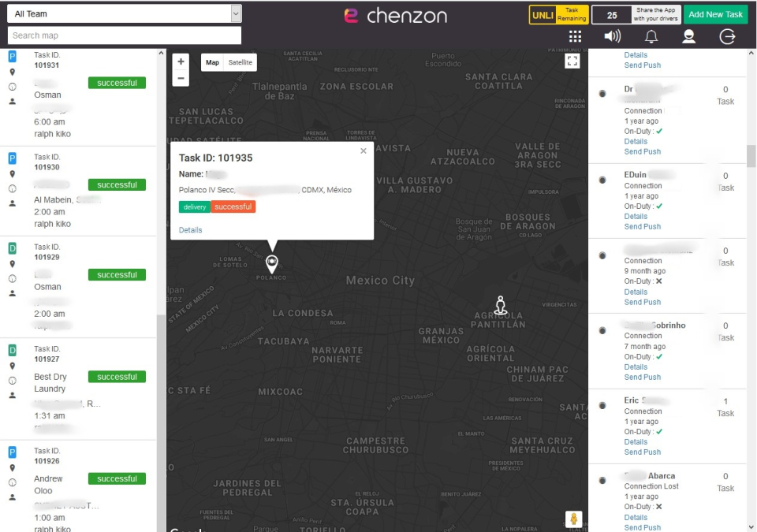Click Send Push for Sobrinho driver
The height and width of the screenshot is (532, 757).
[643, 377]
